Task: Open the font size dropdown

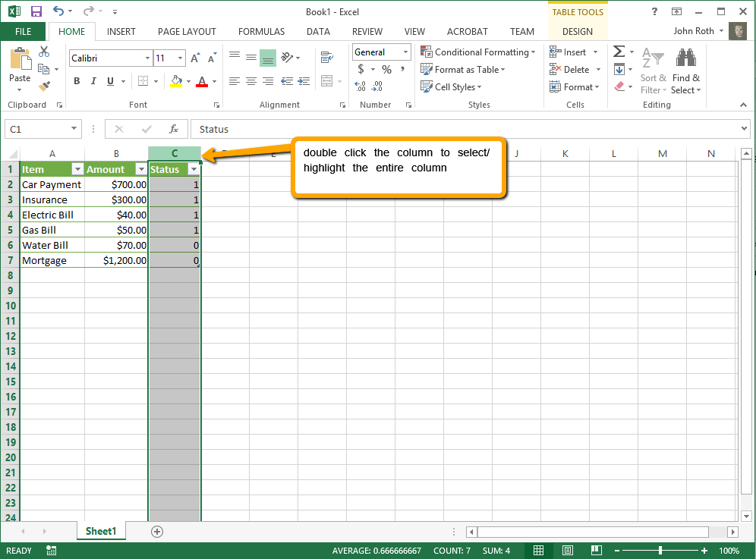Action: pos(181,58)
